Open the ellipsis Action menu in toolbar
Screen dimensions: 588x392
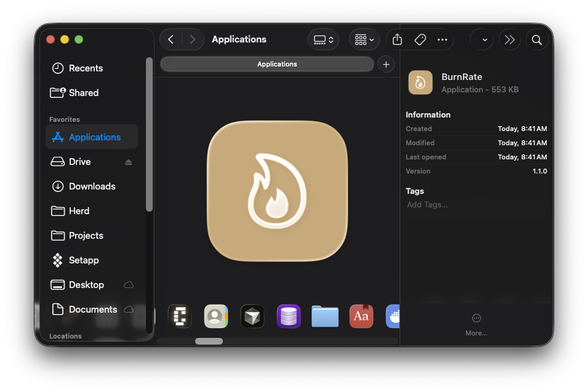pyautogui.click(x=442, y=39)
